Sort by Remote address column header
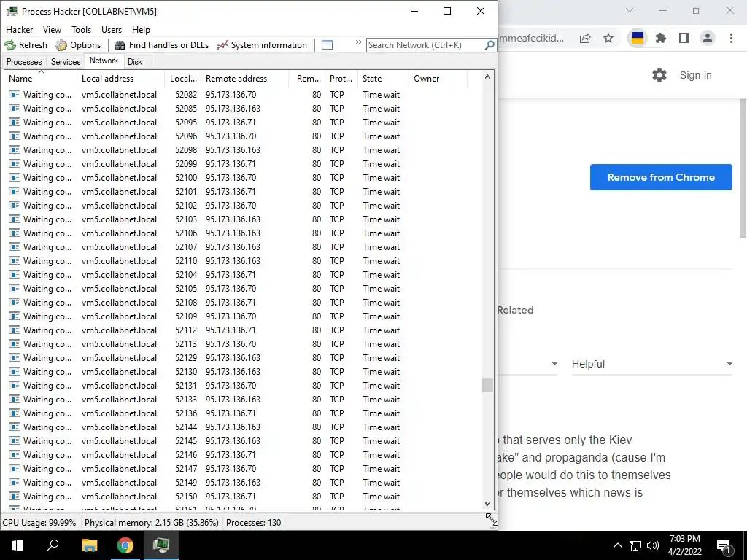Image resolution: width=747 pixels, height=560 pixels. (x=245, y=79)
